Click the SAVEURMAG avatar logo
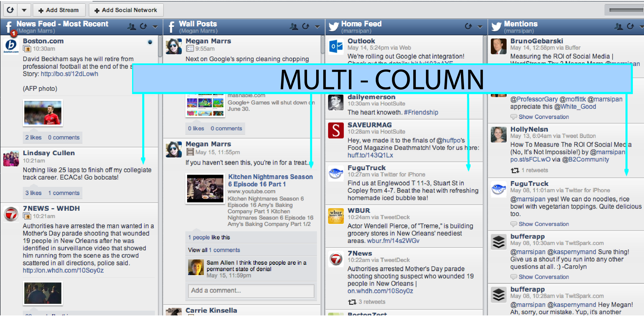 pyautogui.click(x=336, y=130)
